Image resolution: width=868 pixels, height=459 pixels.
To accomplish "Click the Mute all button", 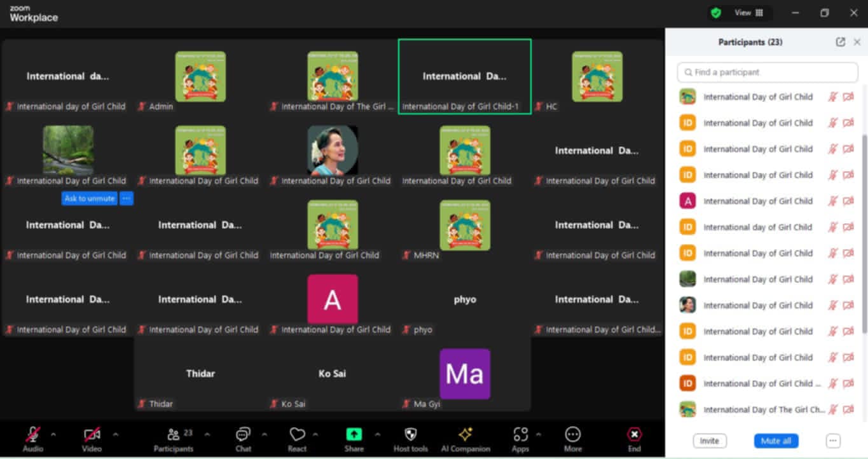I will click(776, 441).
